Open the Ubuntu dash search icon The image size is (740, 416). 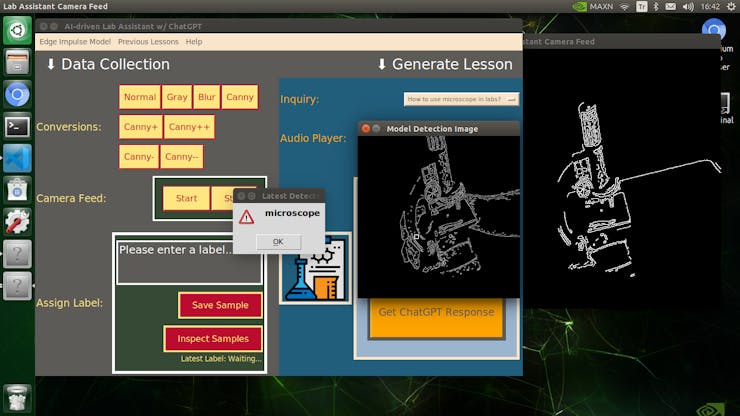point(17,30)
